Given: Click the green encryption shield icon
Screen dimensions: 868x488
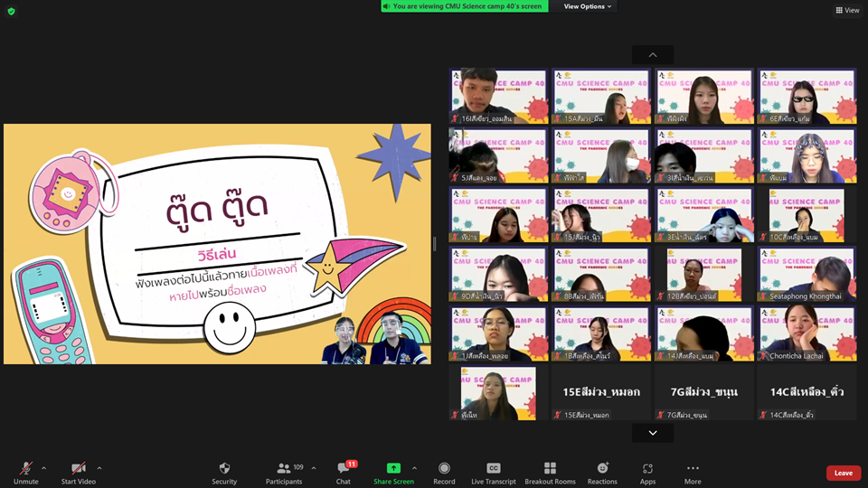Looking at the screenshot, I should (x=12, y=11).
